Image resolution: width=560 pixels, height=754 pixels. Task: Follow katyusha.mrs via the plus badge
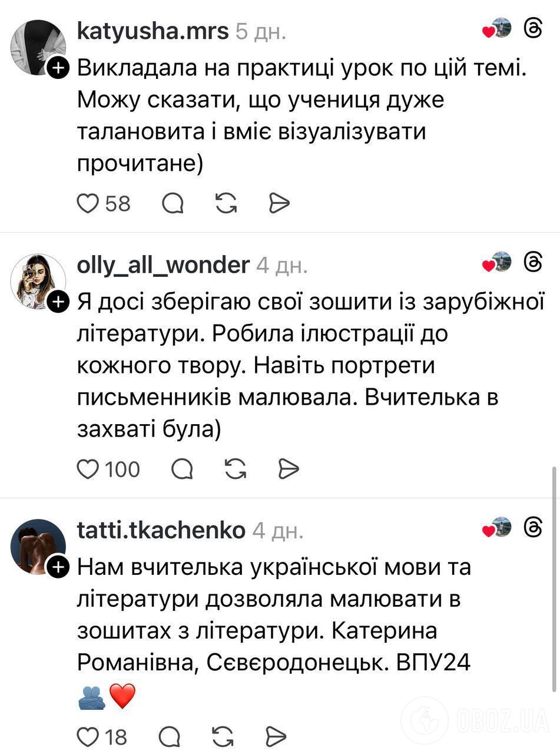(58, 68)
